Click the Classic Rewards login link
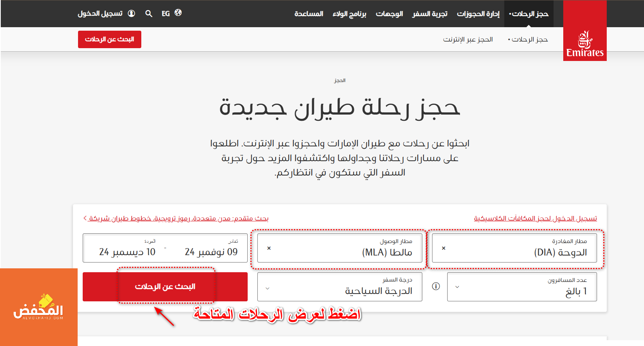This screenshot has height=346, width=644. [535, 218]
